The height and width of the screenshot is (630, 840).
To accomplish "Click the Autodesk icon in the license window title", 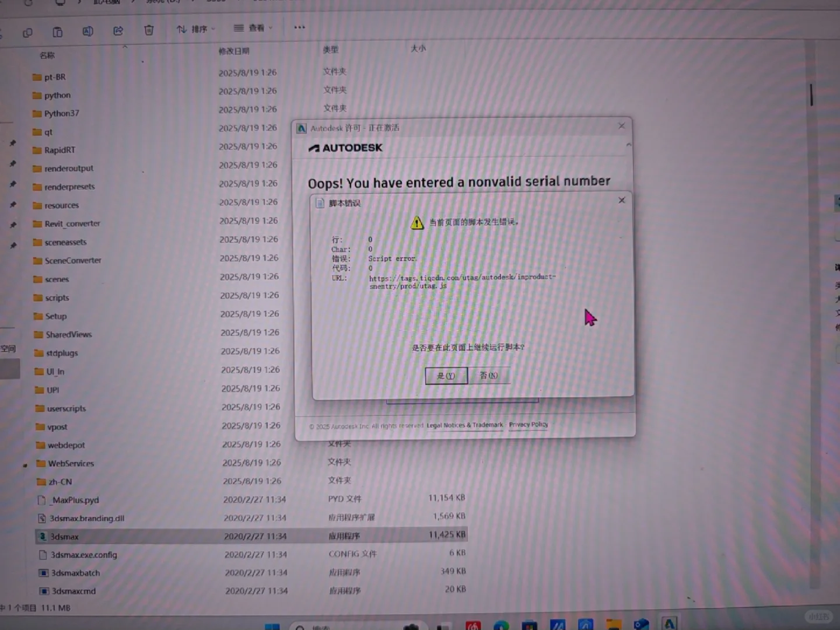I will (x=302, y=128).
